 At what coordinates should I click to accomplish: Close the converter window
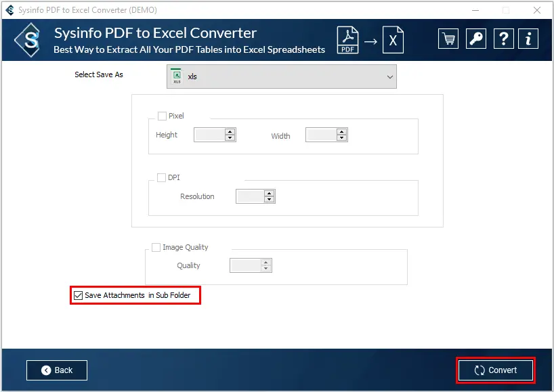coord(536,10)
